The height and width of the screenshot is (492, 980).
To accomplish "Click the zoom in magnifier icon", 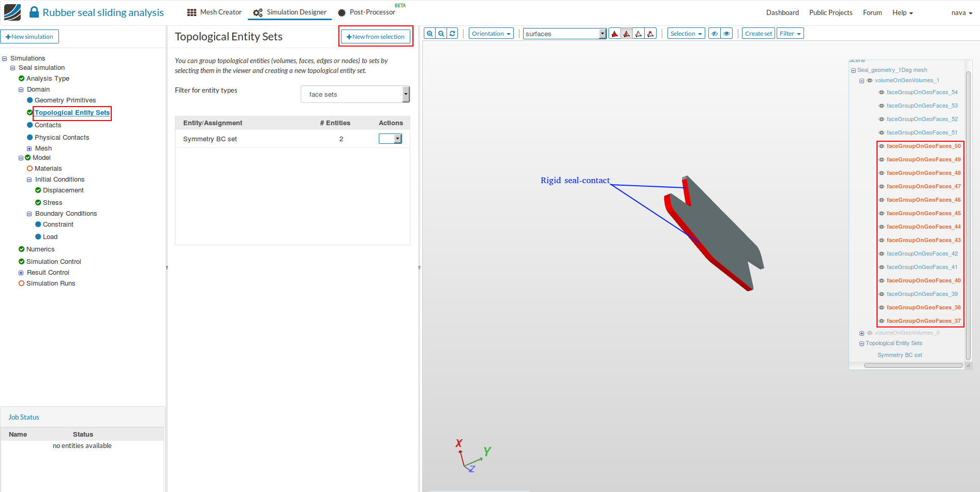I will tap(429, 34).
